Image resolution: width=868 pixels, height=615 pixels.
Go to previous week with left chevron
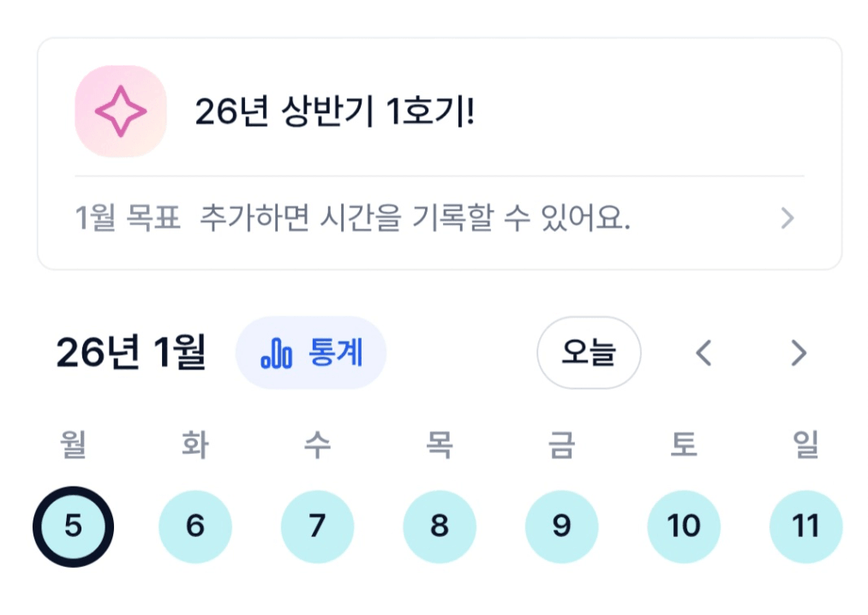(703, 353)
